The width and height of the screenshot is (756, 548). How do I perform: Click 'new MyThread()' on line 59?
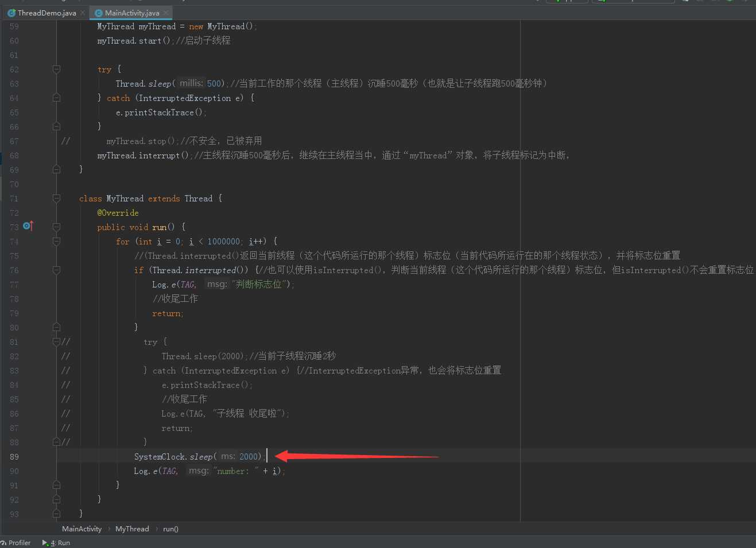[x=221, y=26]
